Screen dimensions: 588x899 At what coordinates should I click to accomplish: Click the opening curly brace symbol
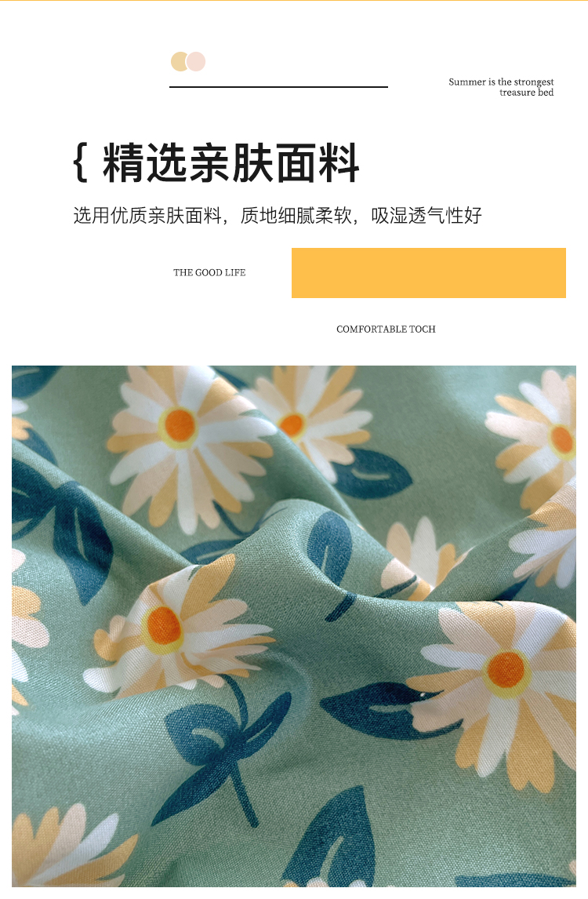pyautogui.click(x=81, y=163)
